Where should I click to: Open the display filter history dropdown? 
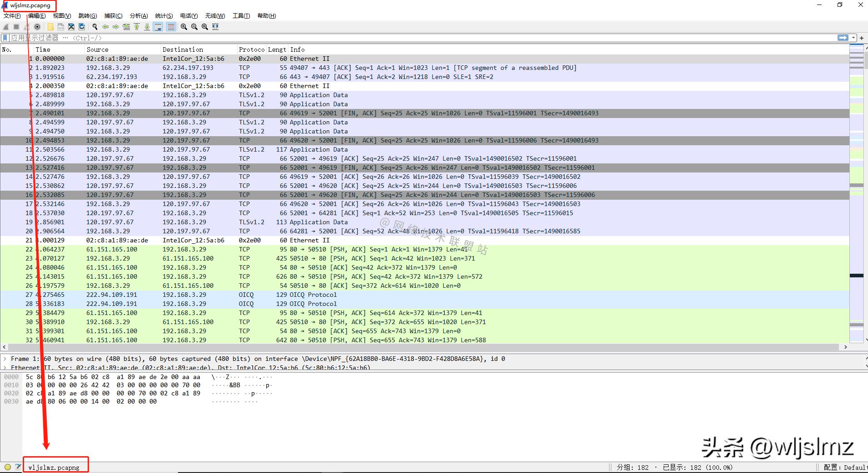pyautogui.click(x=853, y=38)
